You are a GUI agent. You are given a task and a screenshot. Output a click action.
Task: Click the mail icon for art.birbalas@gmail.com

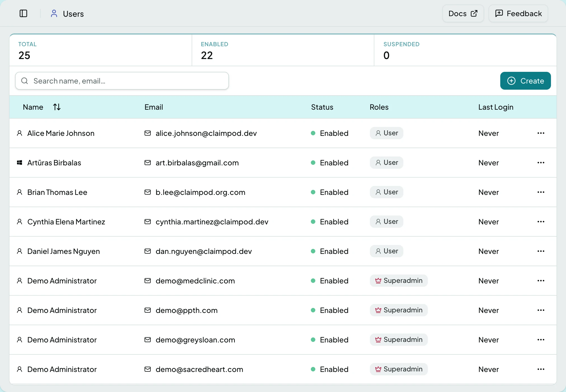(148, 163)
